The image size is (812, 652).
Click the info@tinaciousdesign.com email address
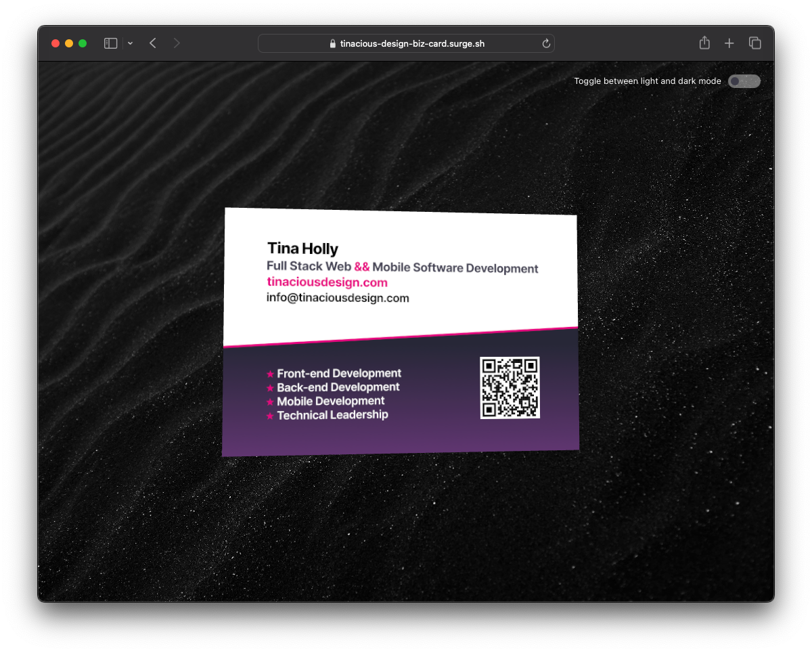(338, 297)
